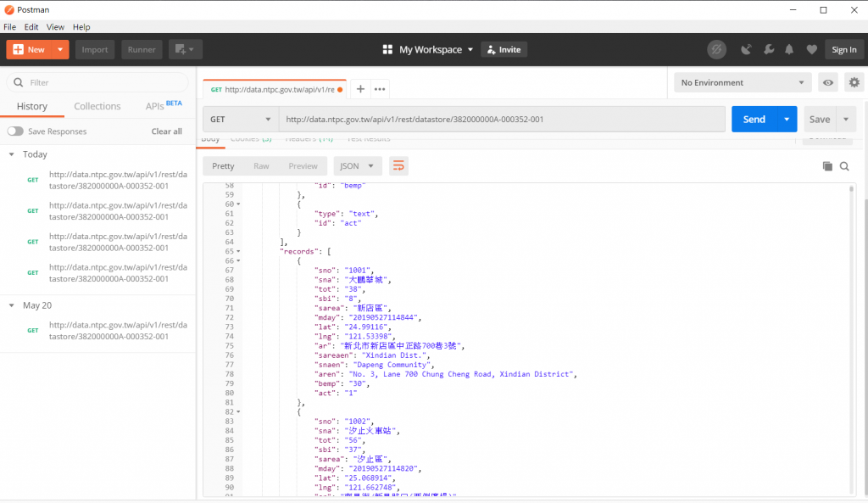The image size is (868, 503).
Task: Switch to the APIs BETA tab
Action: point(164,105)
